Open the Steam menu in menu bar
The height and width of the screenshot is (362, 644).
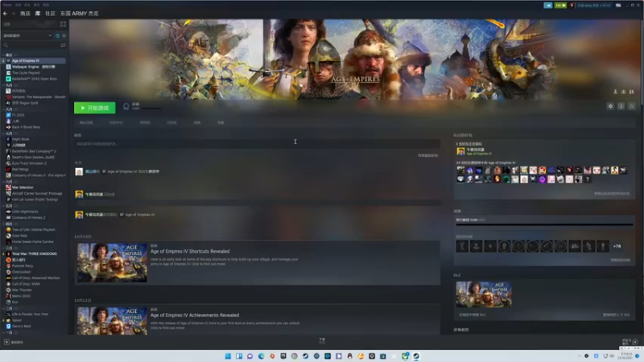(x=7, y=5)
